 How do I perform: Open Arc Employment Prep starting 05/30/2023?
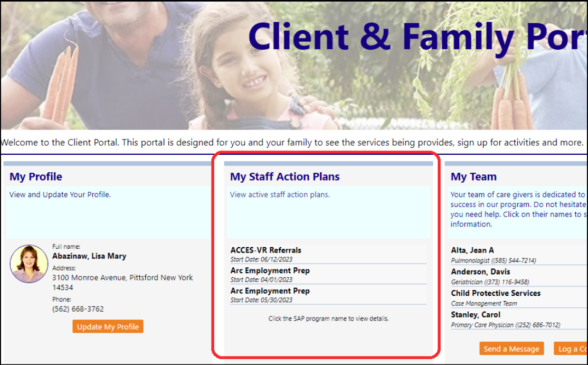pos(270,291)
